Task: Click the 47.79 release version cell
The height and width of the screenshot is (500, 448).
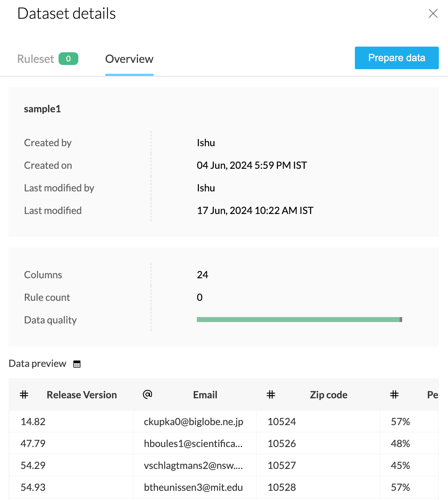Action: coord(33,444)
